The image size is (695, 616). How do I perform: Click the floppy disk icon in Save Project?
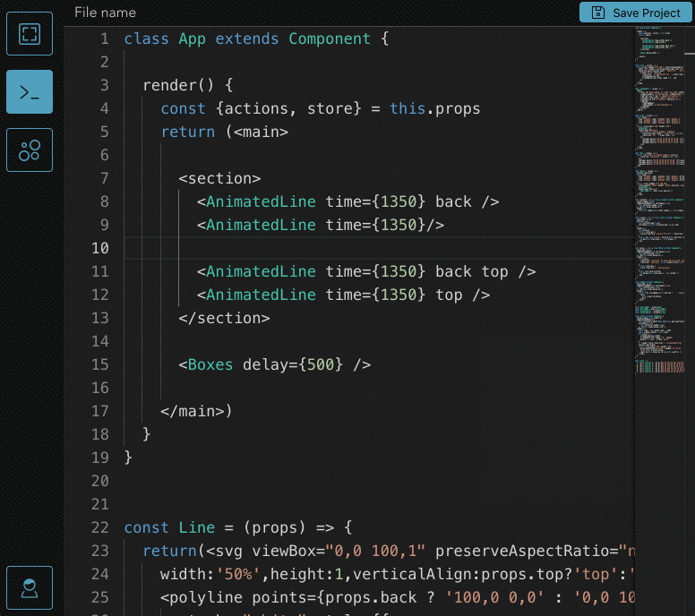[x=598, y=13]
